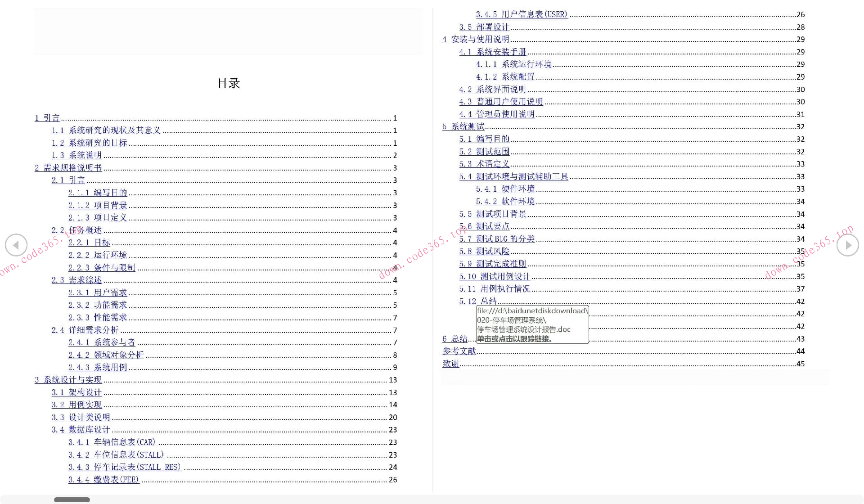This screenshot has height=504, width=864.
Task: Open the '2 需求规格说明书' contents link
Action: coord(68,168)
